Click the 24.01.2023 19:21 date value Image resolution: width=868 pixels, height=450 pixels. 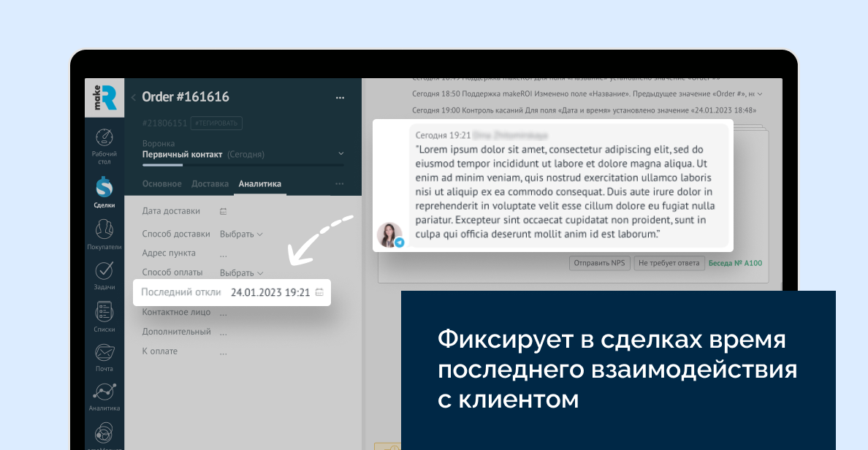[270, 292]
